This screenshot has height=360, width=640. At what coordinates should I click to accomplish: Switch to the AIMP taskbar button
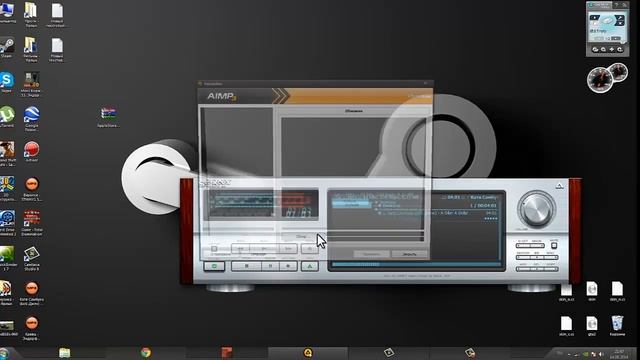point(308,353)
